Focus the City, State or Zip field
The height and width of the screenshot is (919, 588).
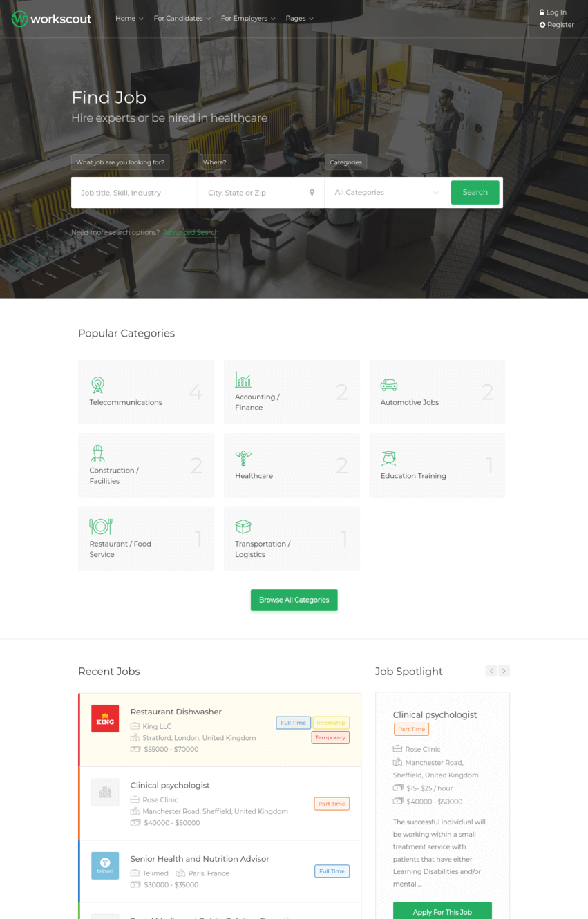pos(261,193)
